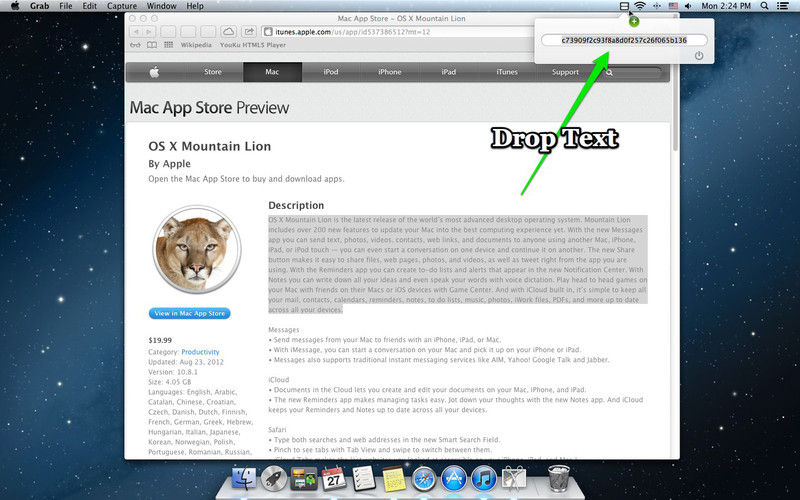Switch to the Mac tab
Image resolution: width=800 pixels, height=500 pixels.
pyautogui.click(x=272, y=72)
